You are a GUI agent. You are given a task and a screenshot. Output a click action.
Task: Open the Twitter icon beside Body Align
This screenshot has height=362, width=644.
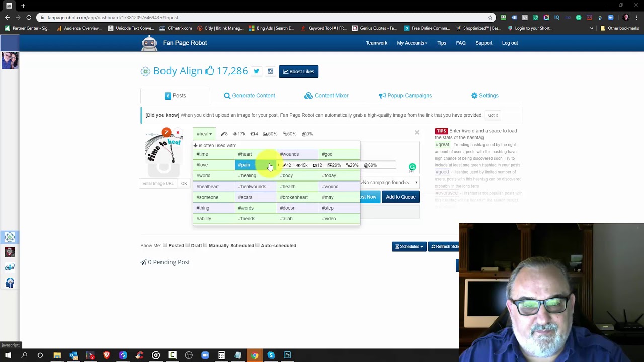(x=256, y=71)
